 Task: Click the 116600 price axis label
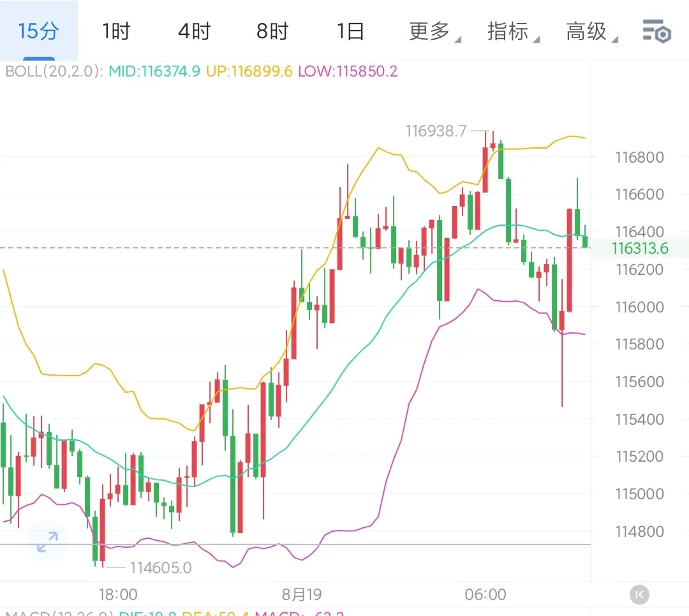[639, 194]
